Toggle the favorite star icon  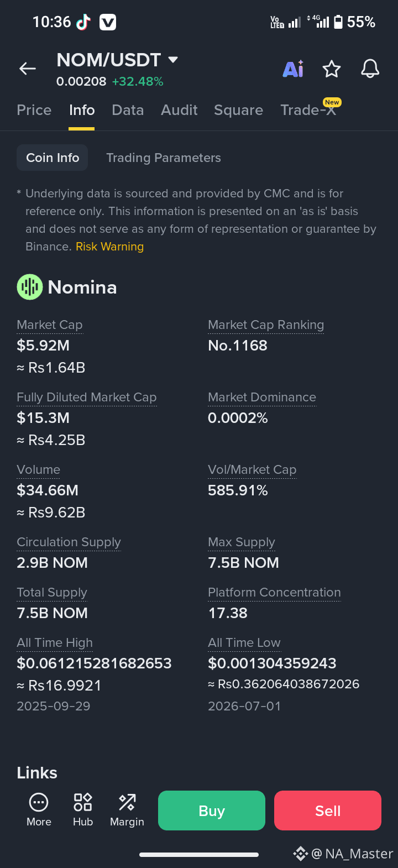click(x=332, y=69)
